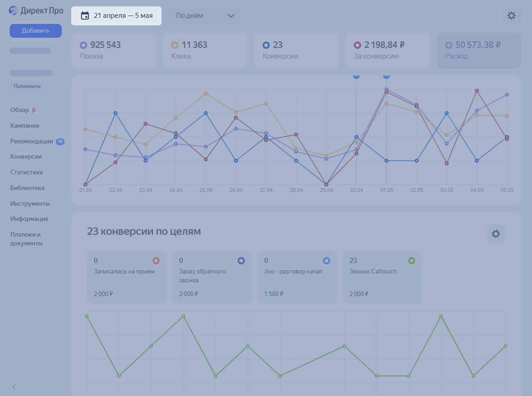Image resolution: width=532 pixels, height=396 pixels.
Task: Open Платежи и документы
Action: [x=26, y=239]
